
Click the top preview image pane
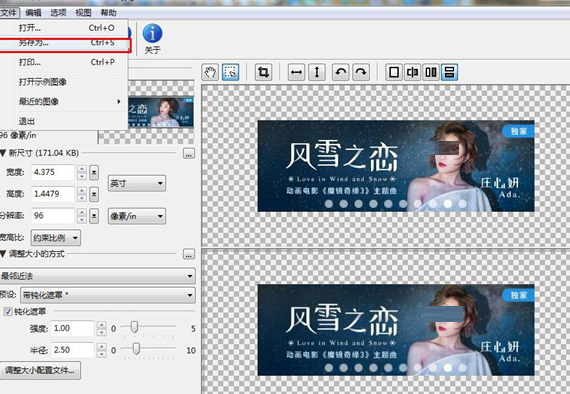[396, 166]
